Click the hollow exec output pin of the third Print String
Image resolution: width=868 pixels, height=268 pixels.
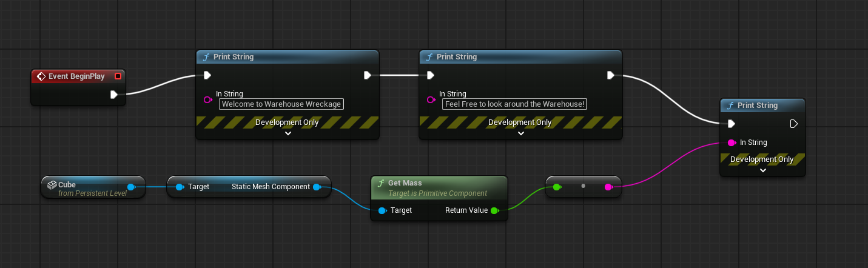794,124
